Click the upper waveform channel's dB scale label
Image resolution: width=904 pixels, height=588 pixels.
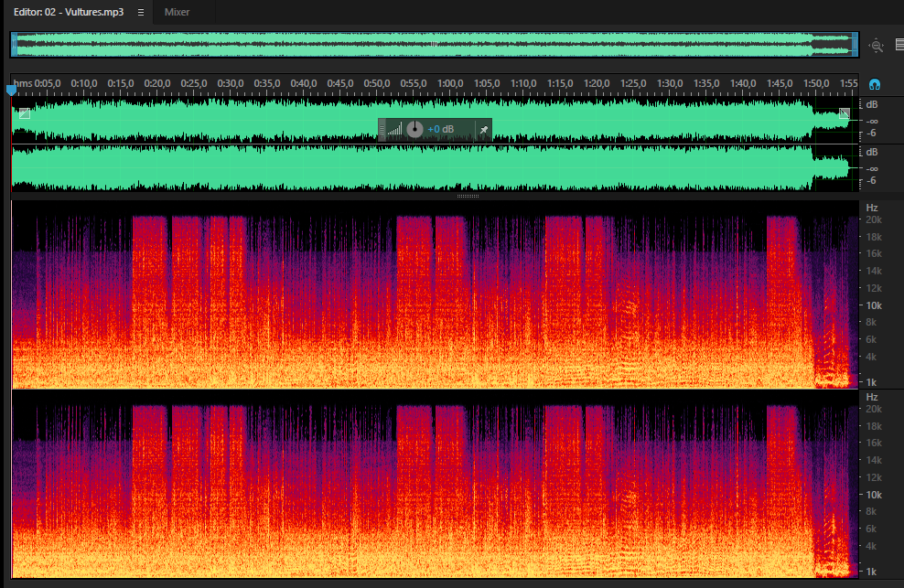click(872, 104)
